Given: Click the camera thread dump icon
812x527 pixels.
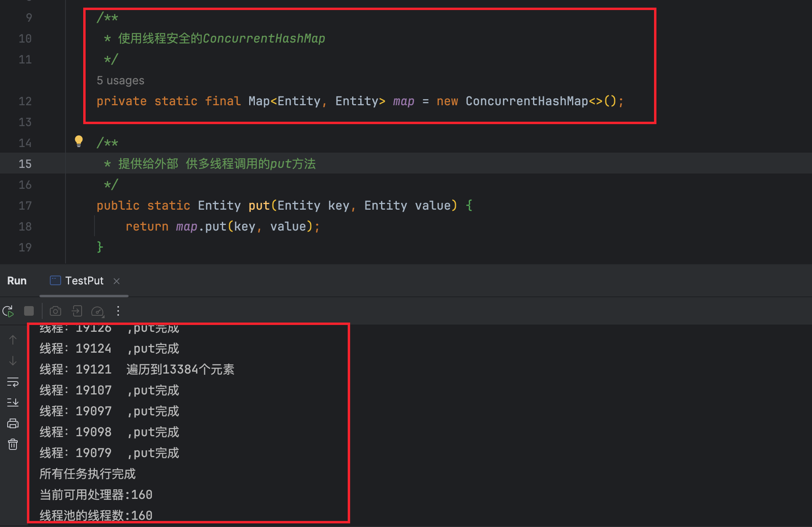Looking at the screenshot, I should [55, 311].
